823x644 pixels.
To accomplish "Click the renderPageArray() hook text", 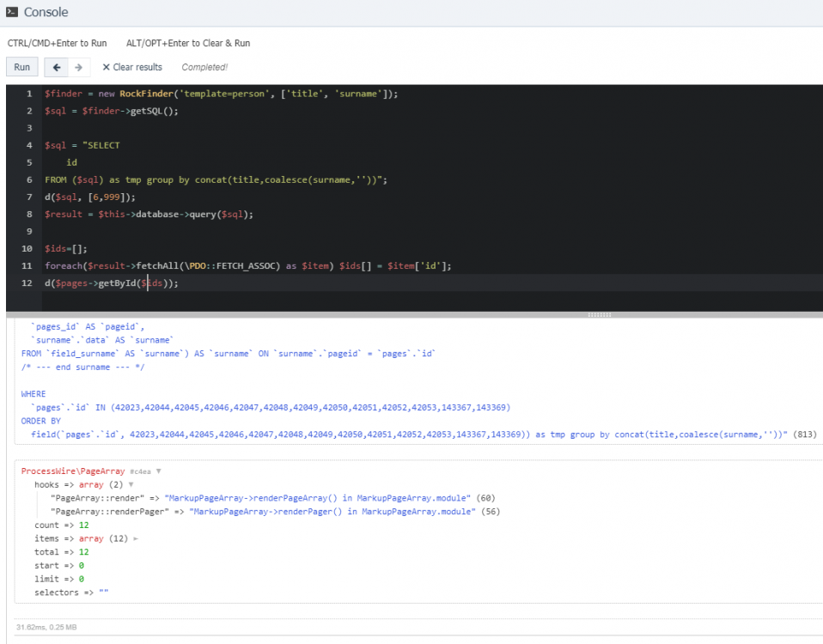I will point(319,498).
